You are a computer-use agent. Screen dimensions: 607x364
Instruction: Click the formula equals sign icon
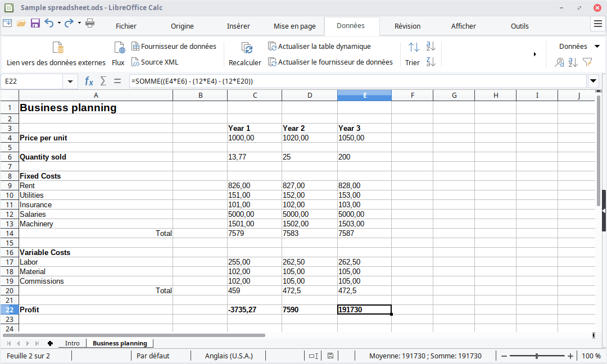[x=117, y=81]
